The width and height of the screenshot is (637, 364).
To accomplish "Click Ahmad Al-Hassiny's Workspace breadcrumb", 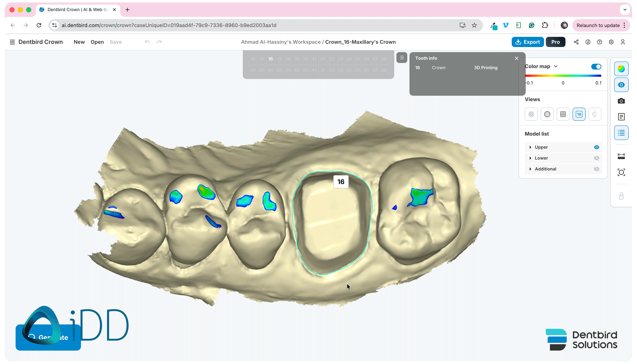I will click(x=281, y=42).
